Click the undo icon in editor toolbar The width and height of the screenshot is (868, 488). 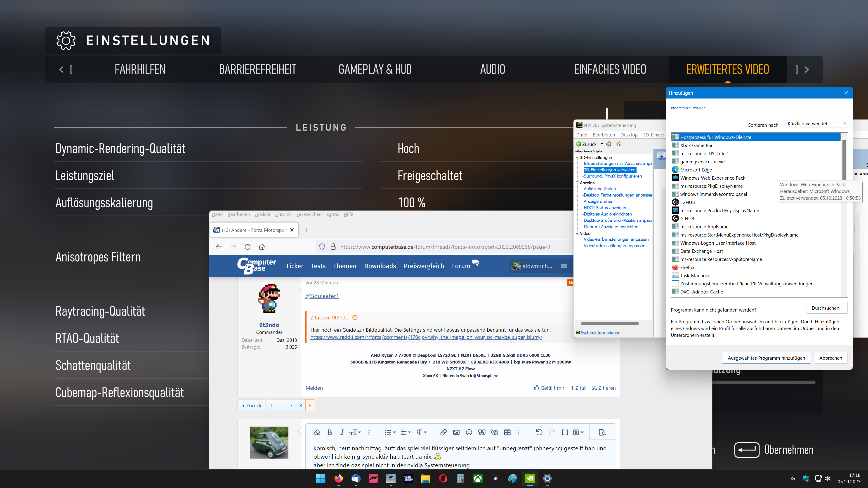539,432
